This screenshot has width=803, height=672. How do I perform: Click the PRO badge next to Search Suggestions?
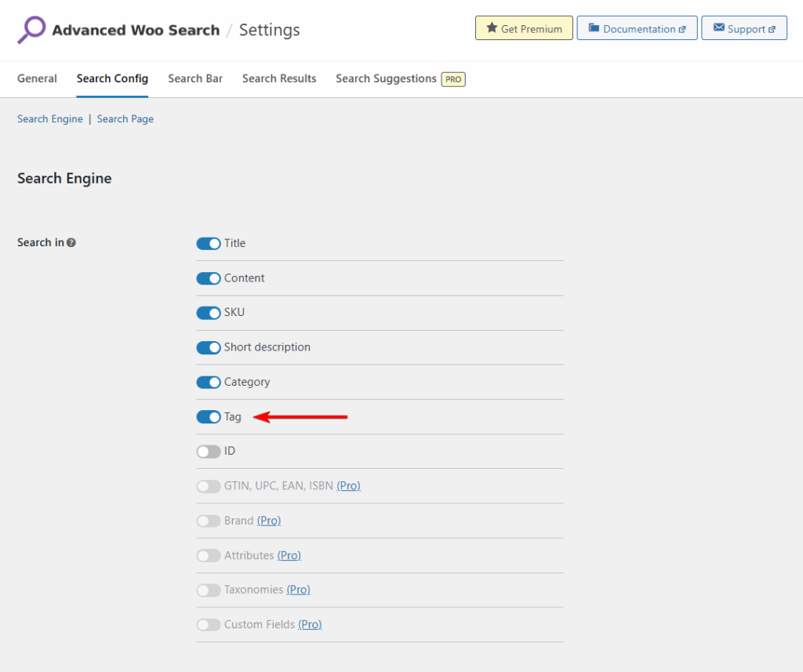tap(452, 78)
